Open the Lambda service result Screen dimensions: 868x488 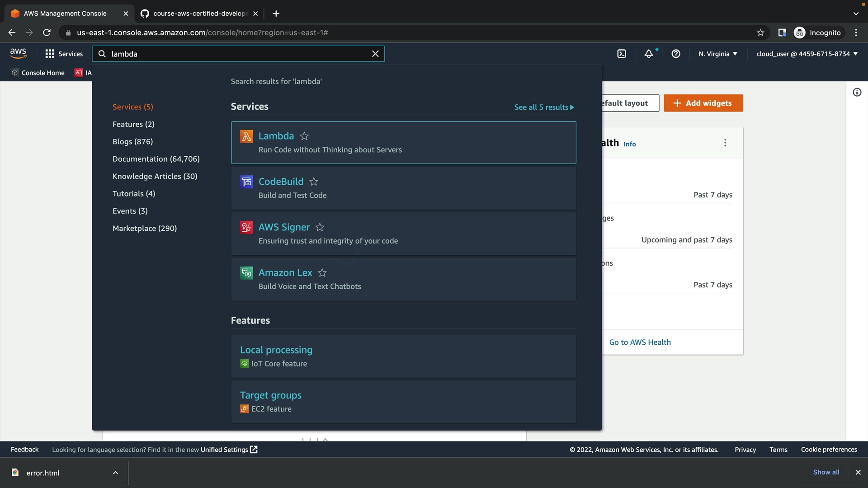click(276, 136)
